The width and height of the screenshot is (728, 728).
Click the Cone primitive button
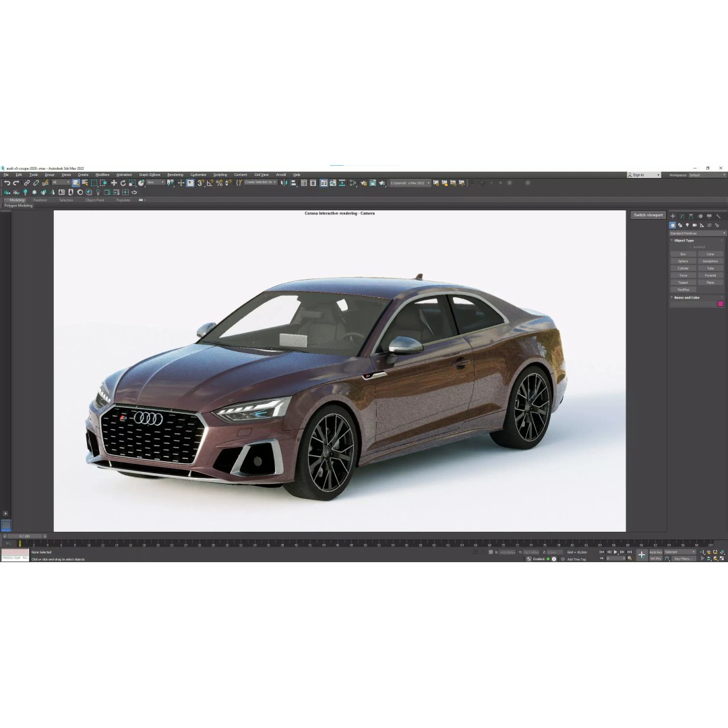pos(710,254)
